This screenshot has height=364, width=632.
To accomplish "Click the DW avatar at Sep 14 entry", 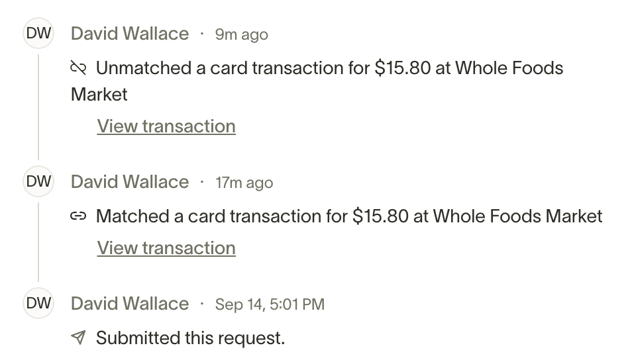I will click(x=38, y=303).
